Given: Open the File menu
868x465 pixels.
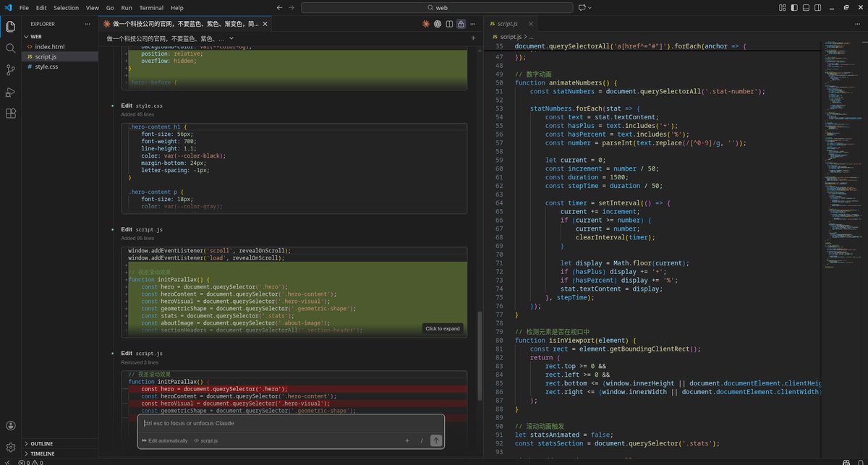Looking at the screenshot, I should pos(24,7).
